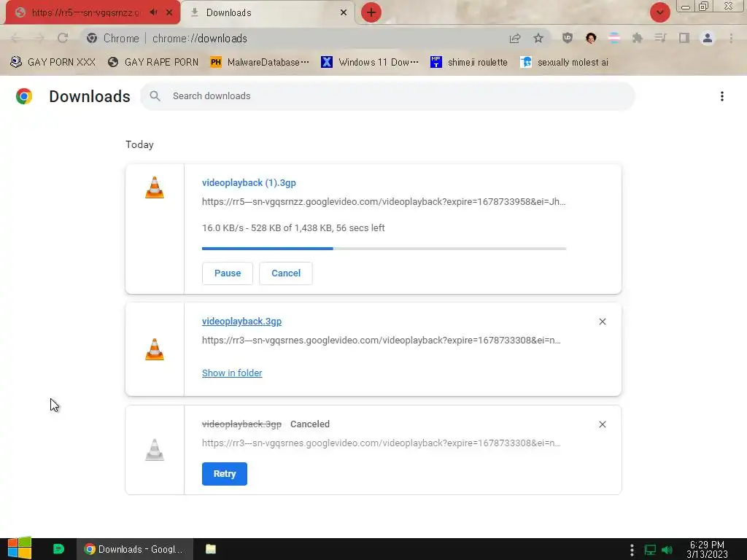The width and height of the screenshot is (747, 560).
Task: Open the MalwareDatabase bookmark
Action: click(260, 63)
